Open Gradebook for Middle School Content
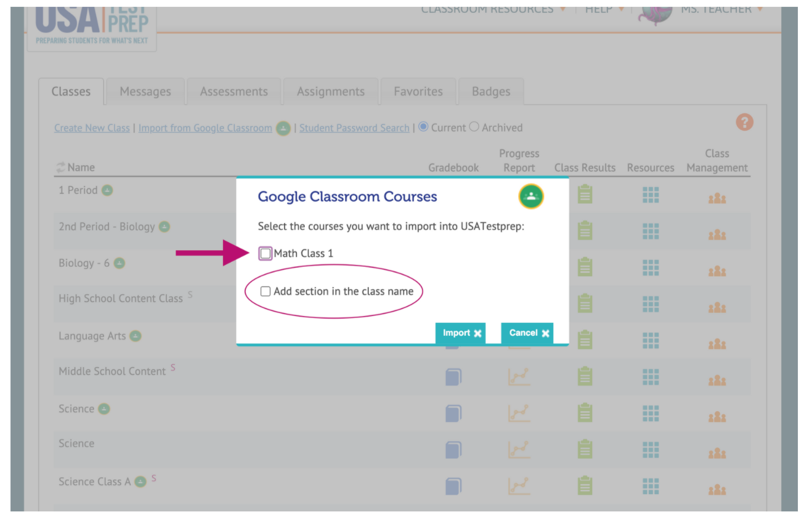This screenshot has height=520, width=812. pyautogui.click(x=453, y=377)
